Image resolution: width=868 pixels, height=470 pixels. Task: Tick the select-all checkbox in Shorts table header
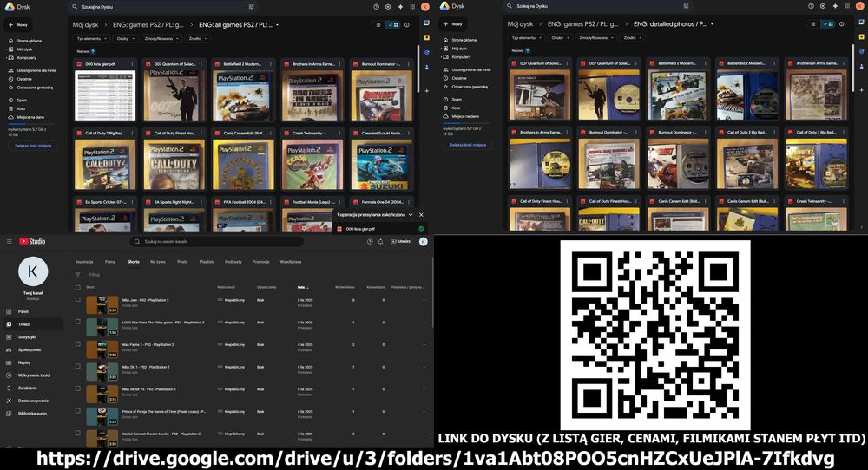point(77,288)
